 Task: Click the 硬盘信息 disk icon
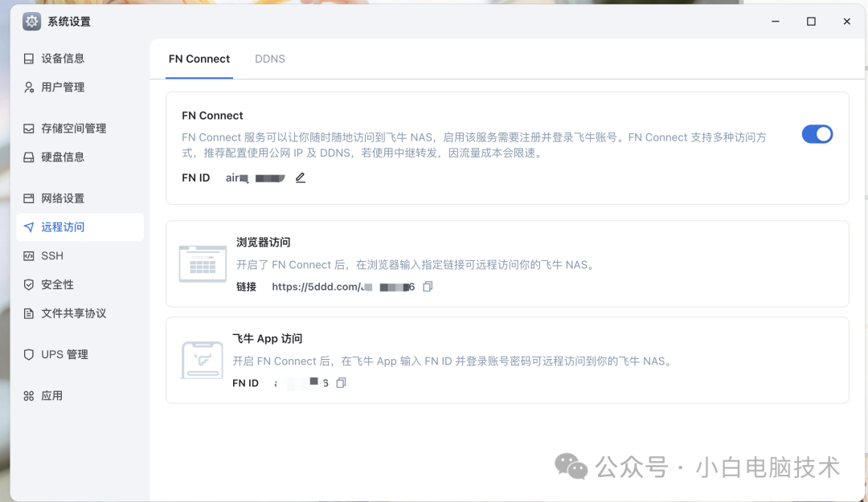click(29, 157)
